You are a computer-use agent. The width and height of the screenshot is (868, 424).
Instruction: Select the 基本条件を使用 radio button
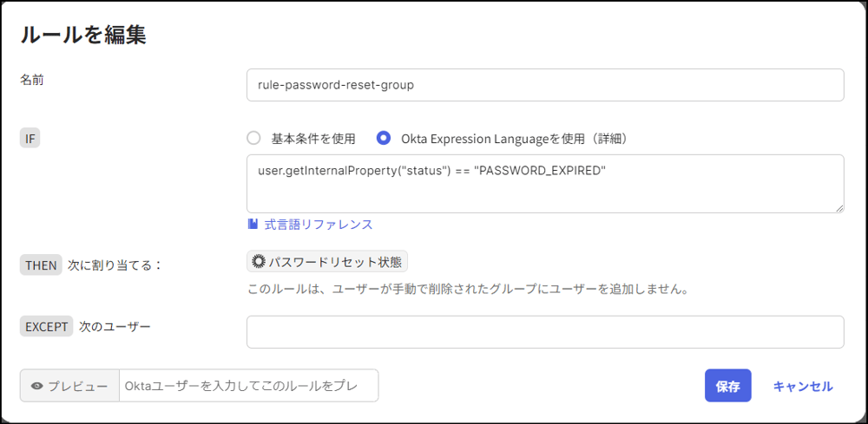click(253, 138)
